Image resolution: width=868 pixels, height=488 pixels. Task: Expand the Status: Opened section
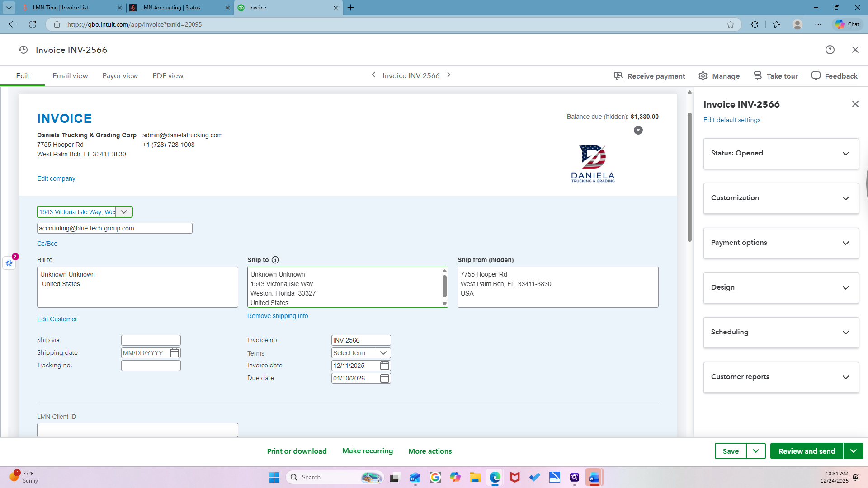tap(781, 154)
